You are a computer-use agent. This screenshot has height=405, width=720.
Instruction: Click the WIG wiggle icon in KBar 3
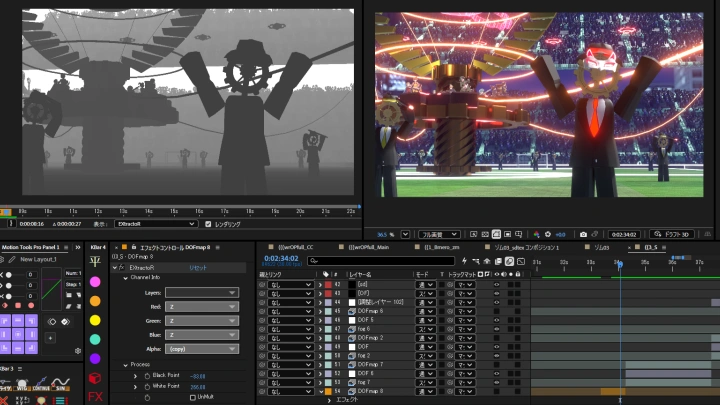pyautogui.click(x=22, y=384)
